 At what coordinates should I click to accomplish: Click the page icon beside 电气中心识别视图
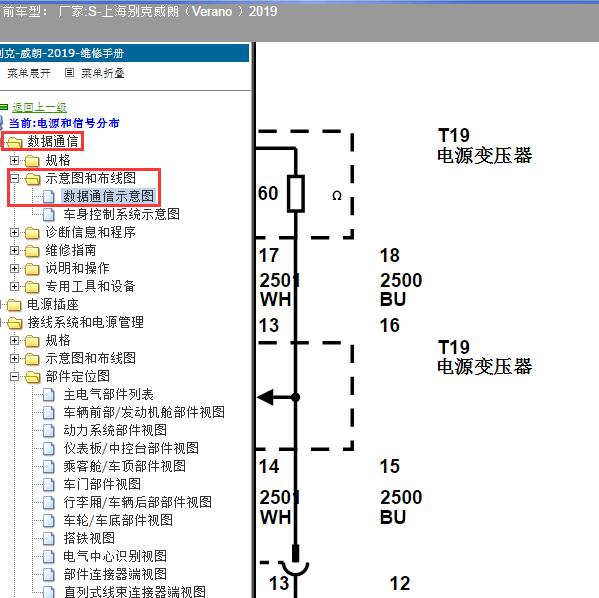tap(49, 556)
